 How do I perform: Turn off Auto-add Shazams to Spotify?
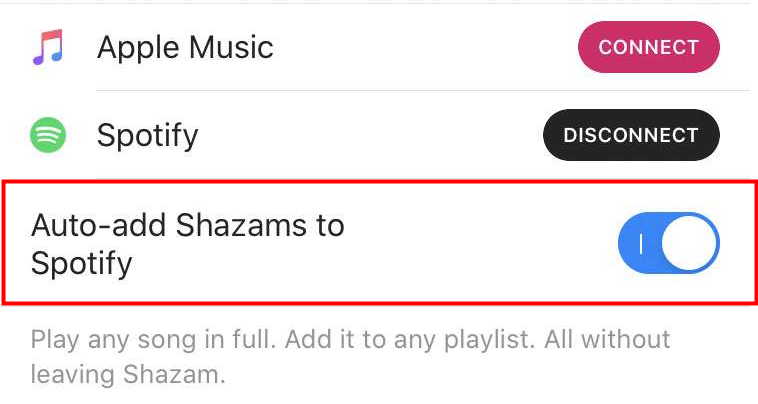668,243
